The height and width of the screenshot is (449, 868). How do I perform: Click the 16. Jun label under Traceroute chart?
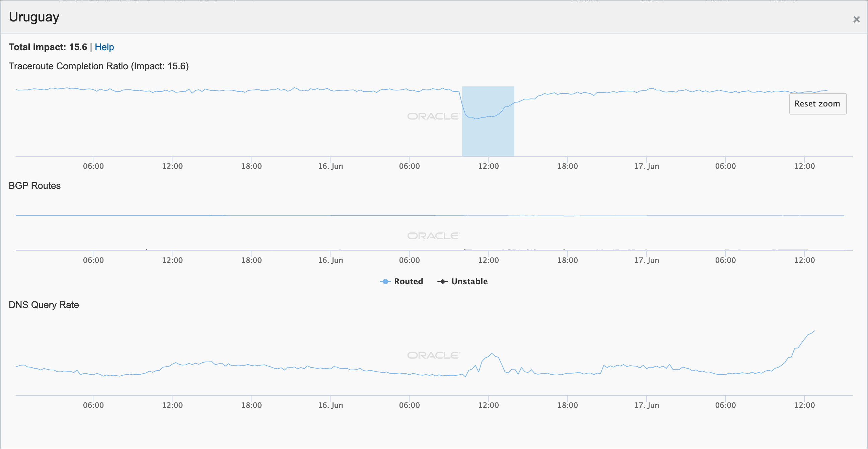coord(330,166)
